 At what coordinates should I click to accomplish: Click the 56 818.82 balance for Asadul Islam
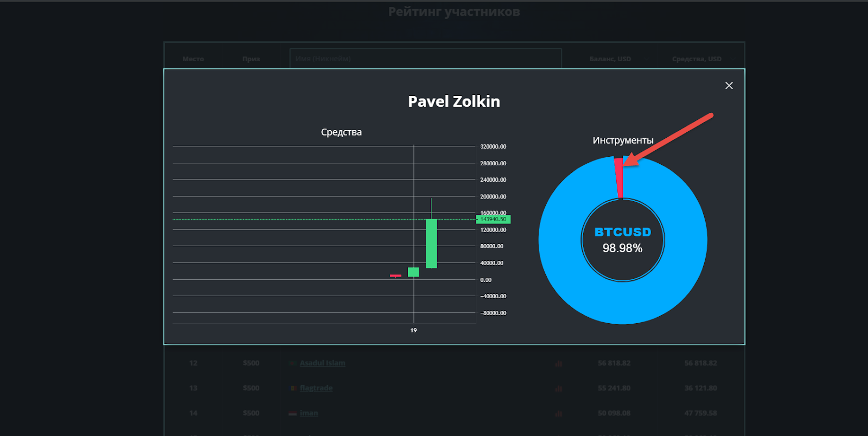614,363
